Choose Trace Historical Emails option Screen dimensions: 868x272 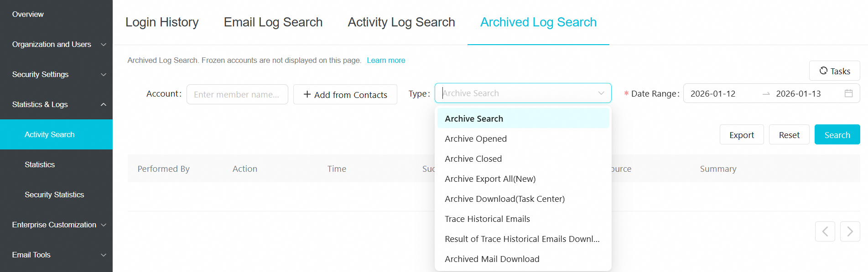tap(523, 219)
